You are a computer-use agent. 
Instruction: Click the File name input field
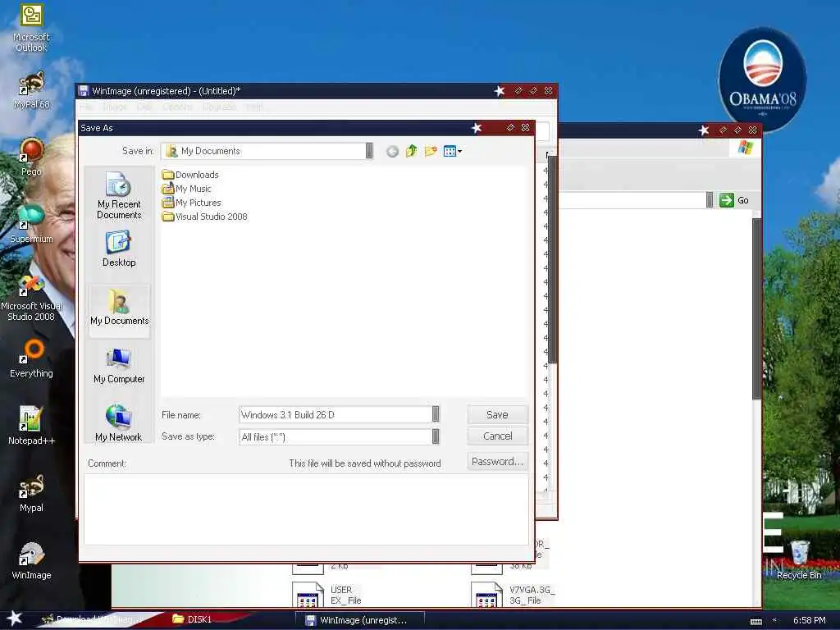(336, 414)
